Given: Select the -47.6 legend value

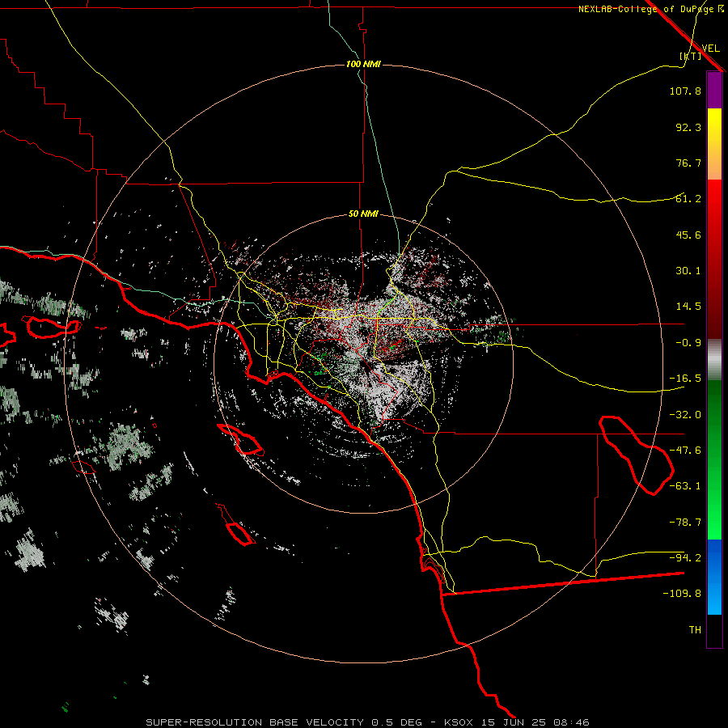Looking at the screenshot, I should click(685, 451).
